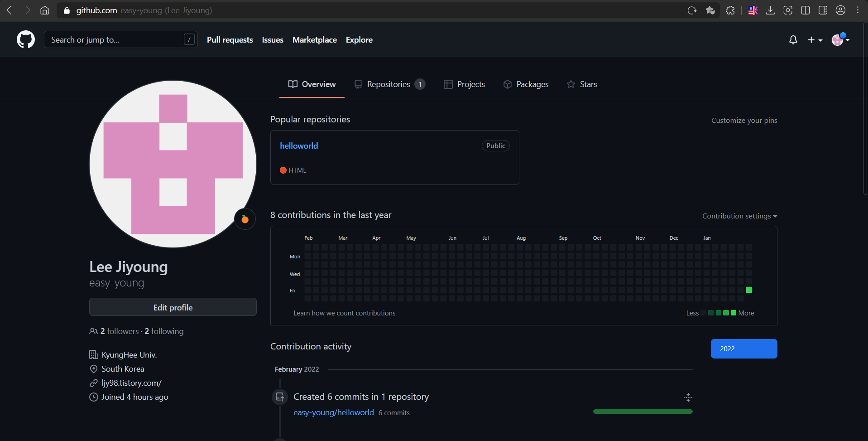
Task: Bookmark this page with star icon
Action: [x=710, y=10]
